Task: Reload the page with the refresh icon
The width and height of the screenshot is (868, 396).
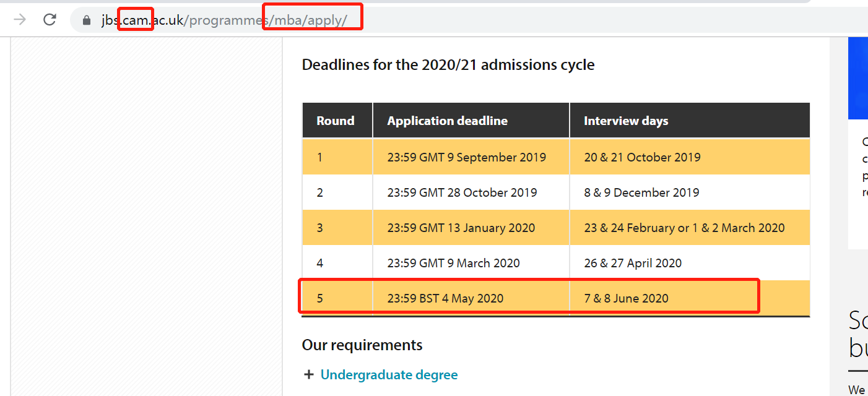Action: pos(50,20)
